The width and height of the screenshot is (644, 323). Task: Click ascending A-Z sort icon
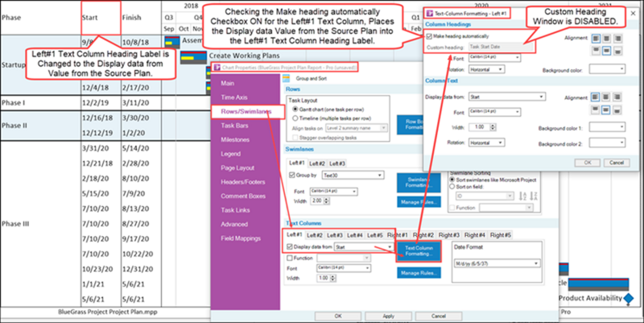pyautogui.click(x=522, y=196)
